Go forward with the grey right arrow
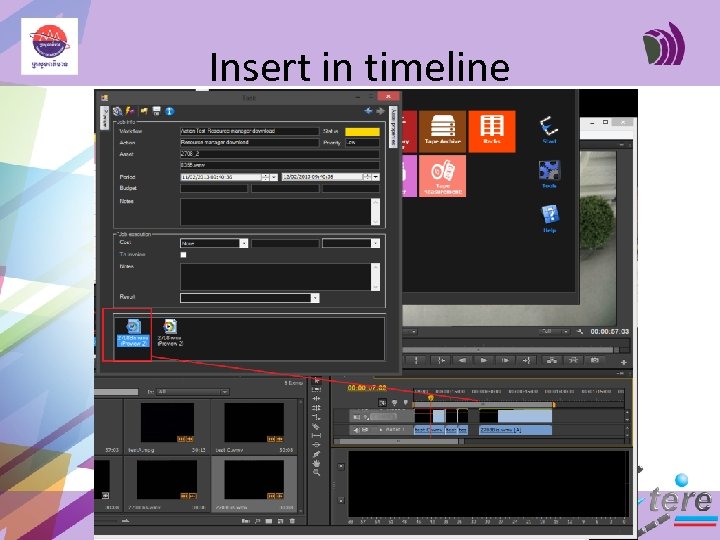Screen dimensions: 720x540 [x=380, y=111]
